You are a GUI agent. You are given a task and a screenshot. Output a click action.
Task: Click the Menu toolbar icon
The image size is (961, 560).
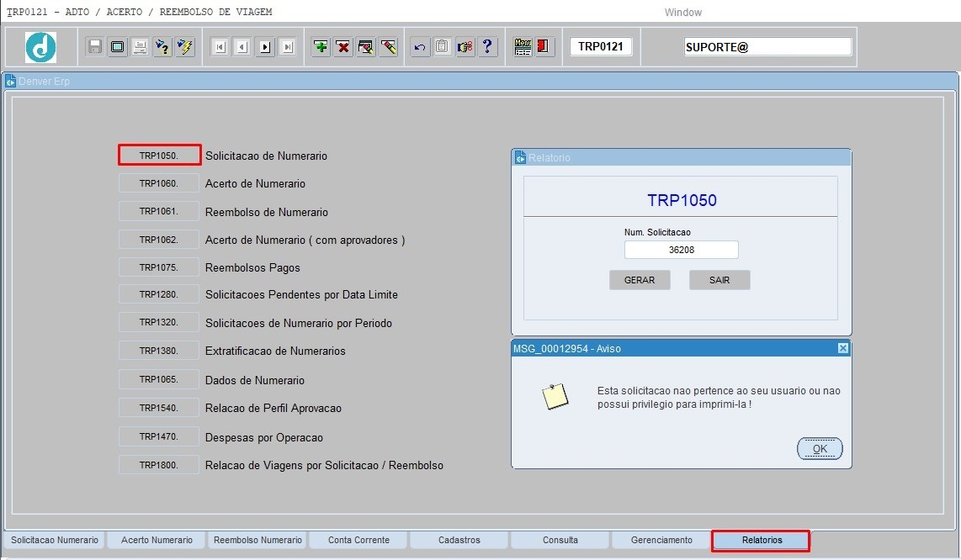pyautogui.click(x=523, y=47)
